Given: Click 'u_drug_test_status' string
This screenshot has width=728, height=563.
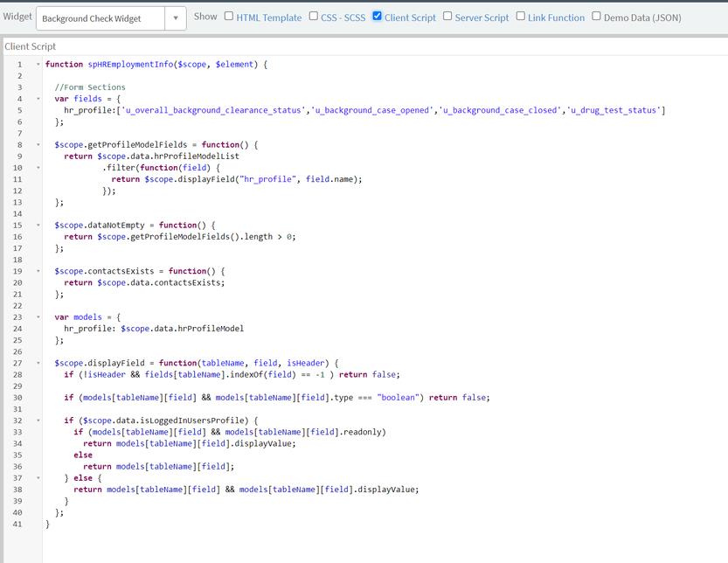Looking at the screenshot, I should (614, 110).
